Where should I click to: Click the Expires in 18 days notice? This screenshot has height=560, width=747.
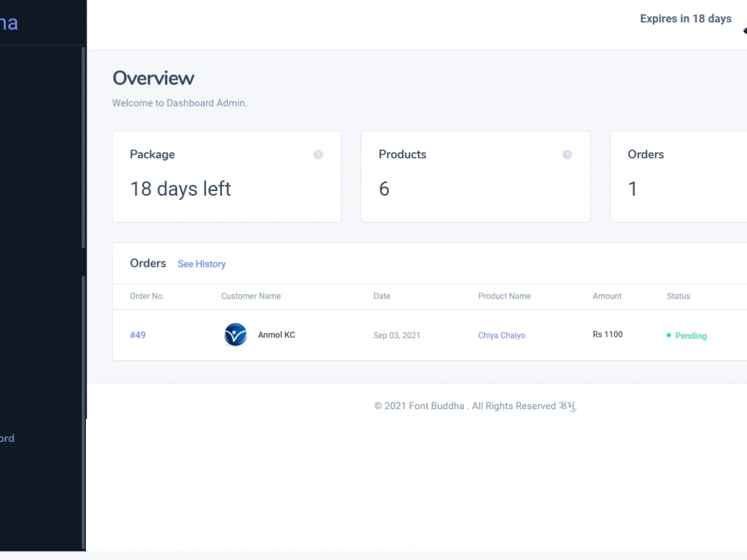[686, 19]
